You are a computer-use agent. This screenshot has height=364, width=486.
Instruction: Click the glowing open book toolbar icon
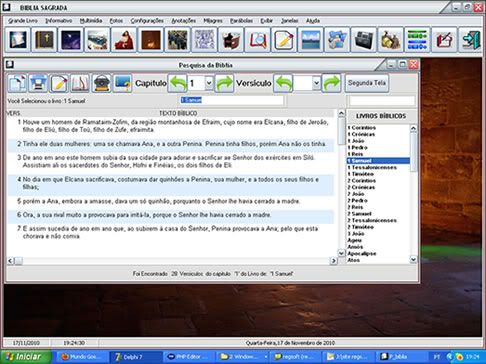point(18,40)
